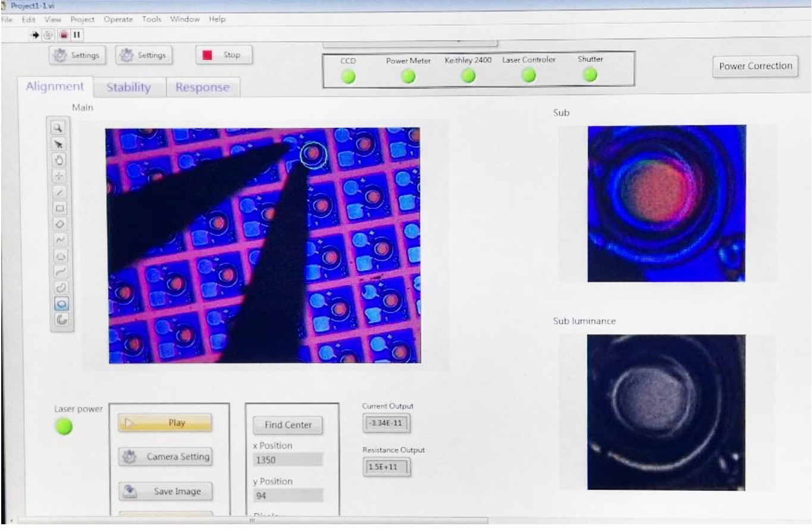Open the Operate menu
Screen dimensions: 812x529
point(117,19)
